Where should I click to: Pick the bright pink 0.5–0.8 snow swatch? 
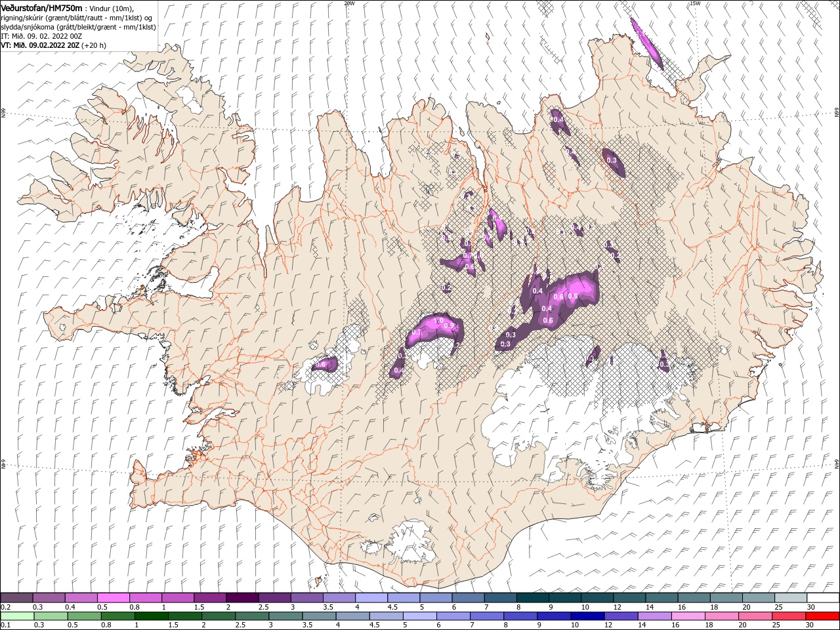(113, 598)
